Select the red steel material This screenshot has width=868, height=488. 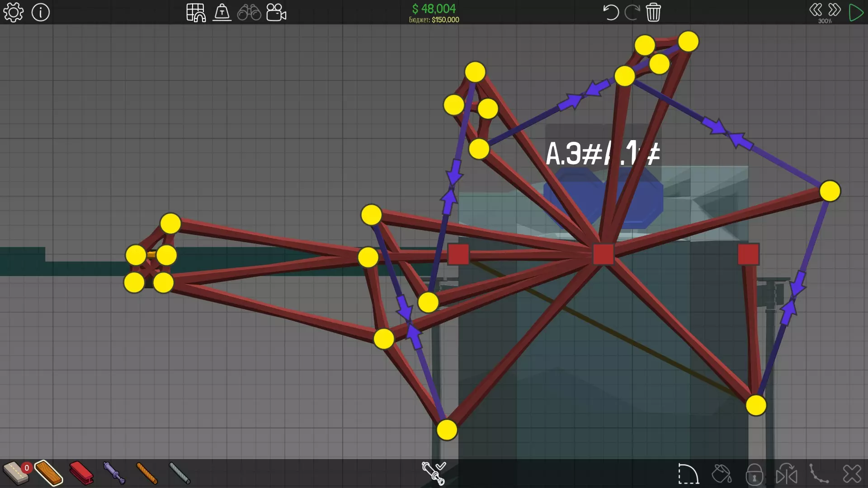[81, 473]
